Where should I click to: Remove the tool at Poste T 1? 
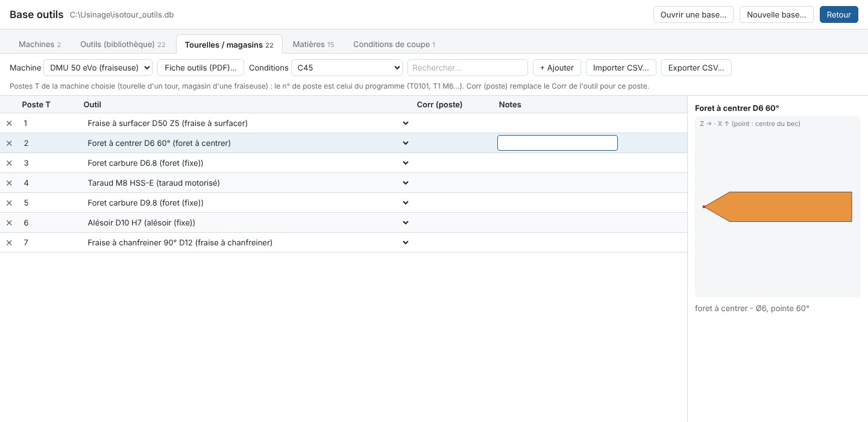[9, 123]
